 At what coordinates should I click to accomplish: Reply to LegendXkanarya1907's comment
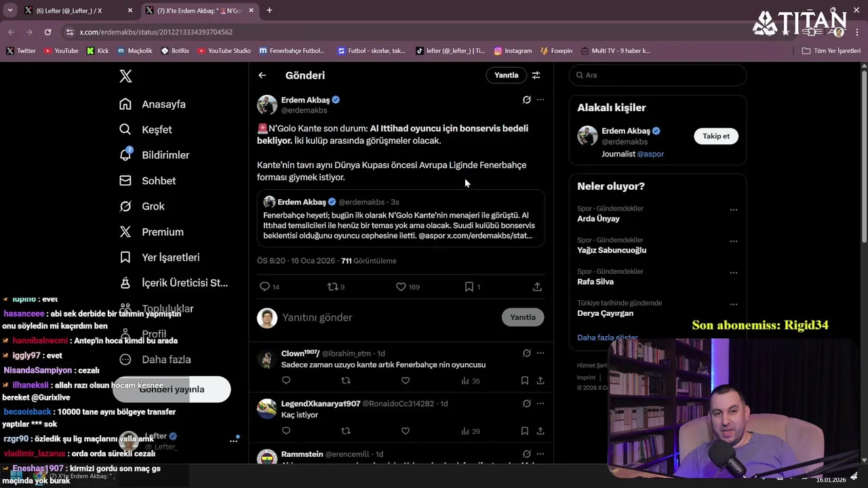pyautogui.click(x=286, y=431)
